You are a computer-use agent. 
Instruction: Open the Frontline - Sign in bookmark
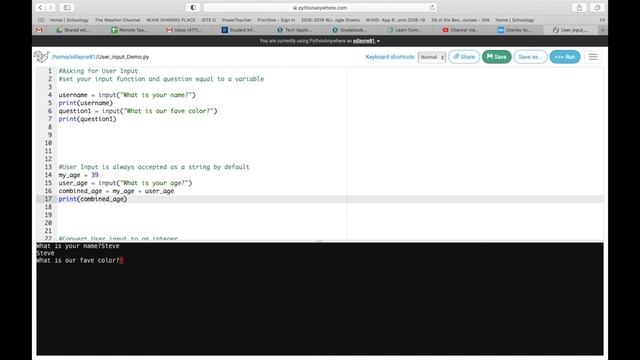(276, 20)
